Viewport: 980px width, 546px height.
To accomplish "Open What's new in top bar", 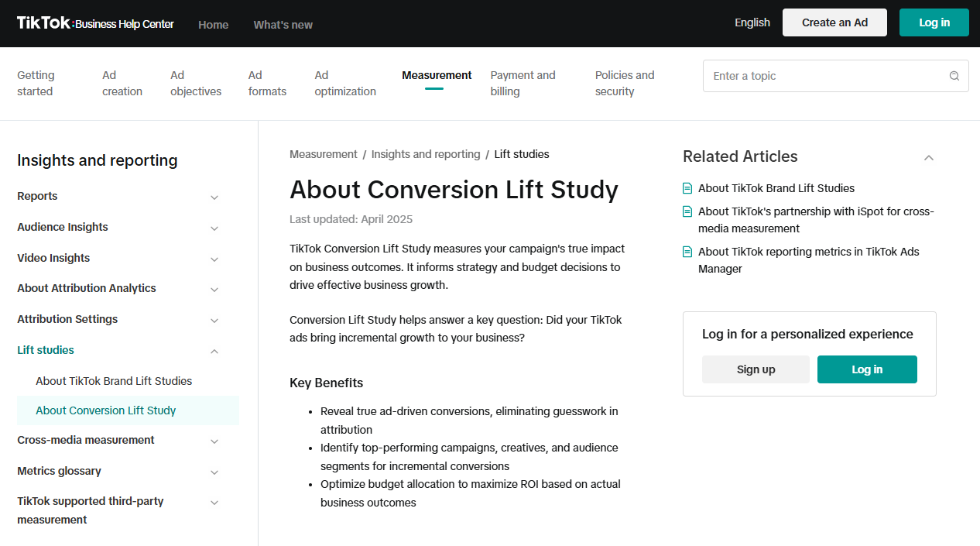I will click(x=283, y=25).
